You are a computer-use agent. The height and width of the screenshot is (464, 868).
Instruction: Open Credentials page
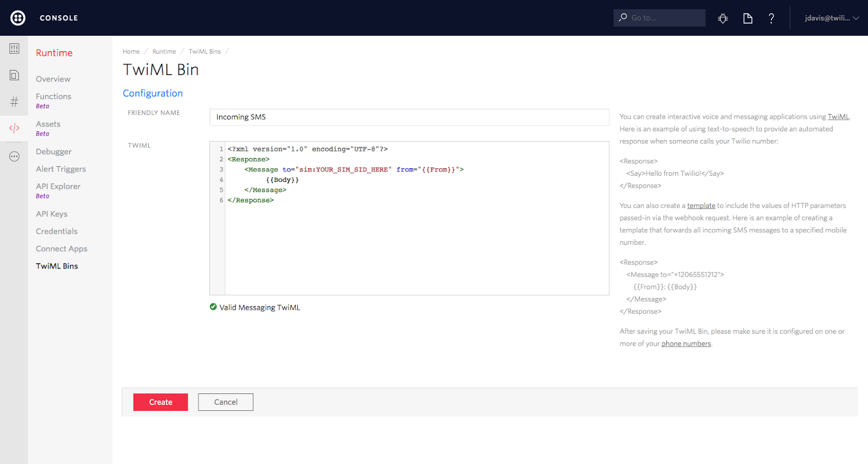tap(56, 231)
